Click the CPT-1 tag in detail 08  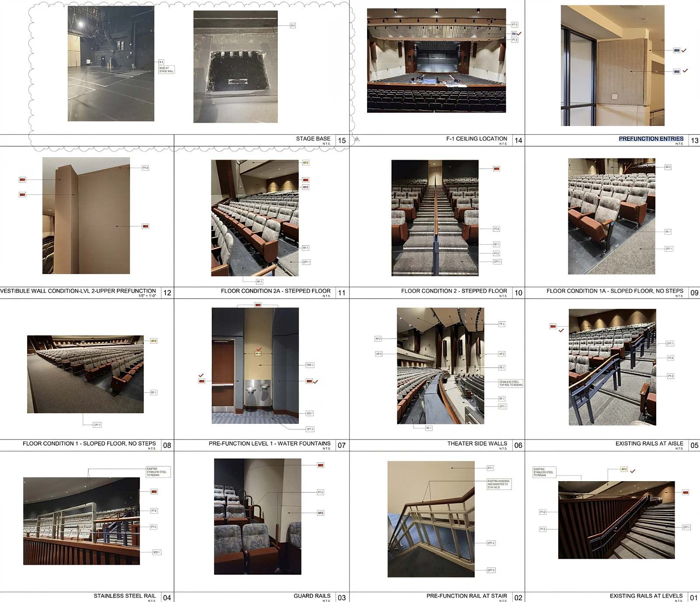click(97, 425)
